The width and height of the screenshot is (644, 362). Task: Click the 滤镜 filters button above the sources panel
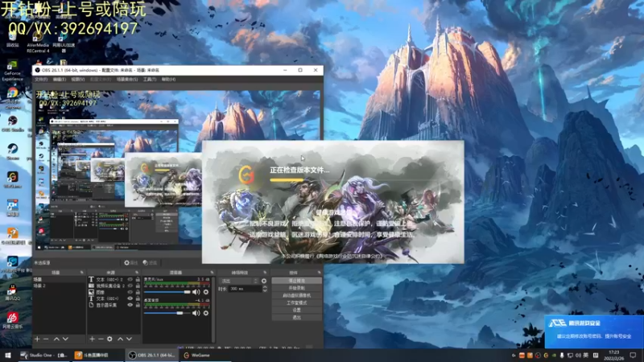151,263
